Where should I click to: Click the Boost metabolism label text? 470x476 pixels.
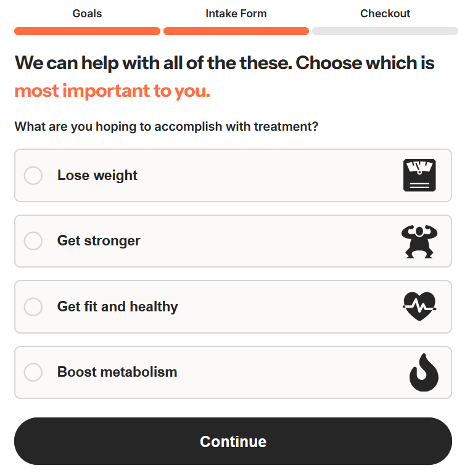coord(117,372)
